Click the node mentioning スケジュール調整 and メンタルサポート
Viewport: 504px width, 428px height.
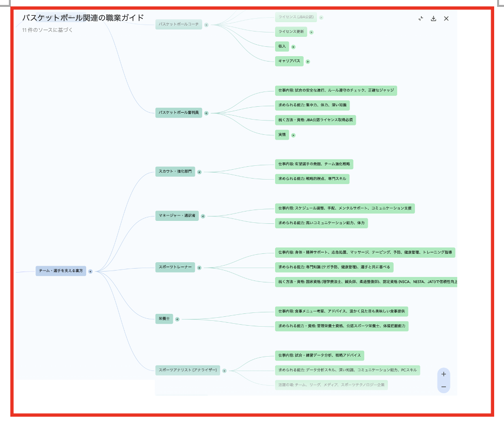pos(345,209)
